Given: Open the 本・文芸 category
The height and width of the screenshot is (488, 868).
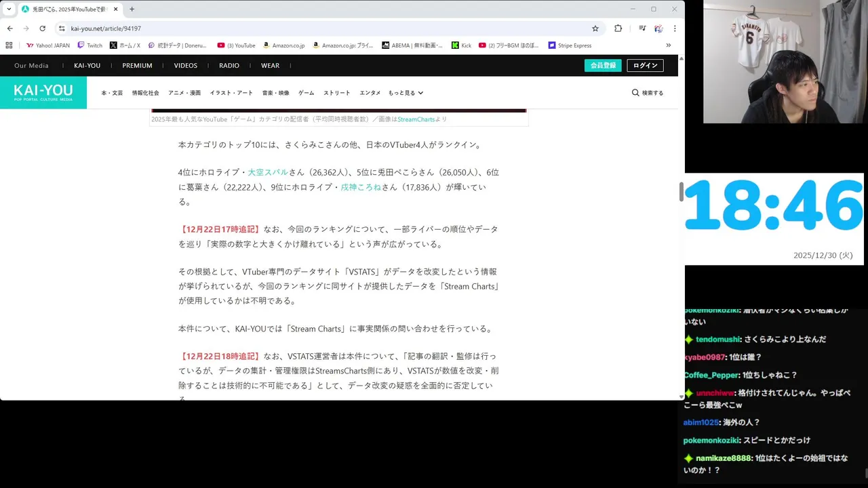Looking at the screenshot, I should pos(112,93).
